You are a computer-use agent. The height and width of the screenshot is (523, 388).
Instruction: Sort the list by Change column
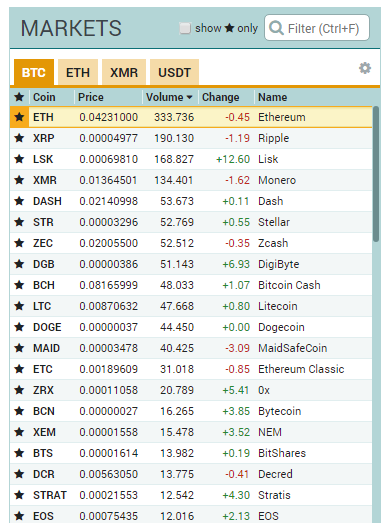click(221, 97)
